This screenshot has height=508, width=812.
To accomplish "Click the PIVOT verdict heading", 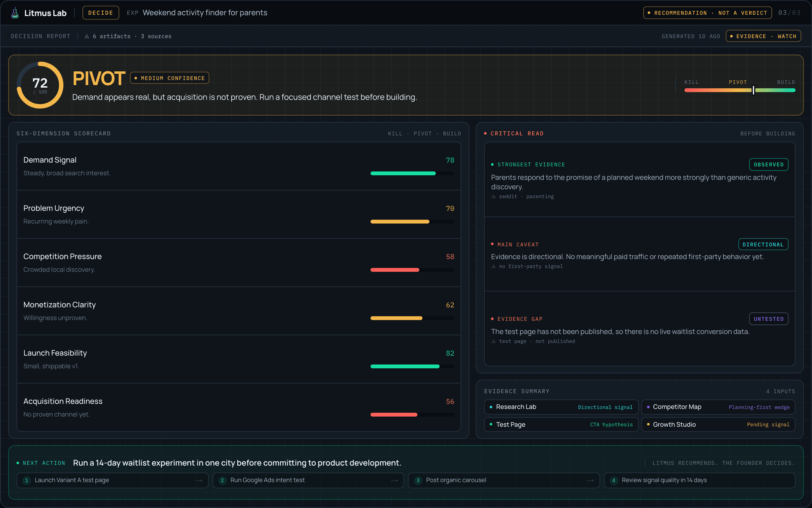I will (x=99, y=79).
